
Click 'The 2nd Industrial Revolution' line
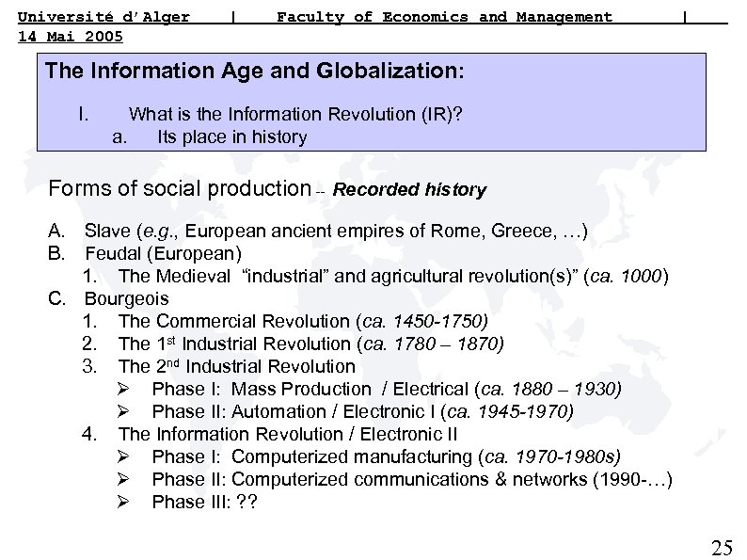click(237, 366)
